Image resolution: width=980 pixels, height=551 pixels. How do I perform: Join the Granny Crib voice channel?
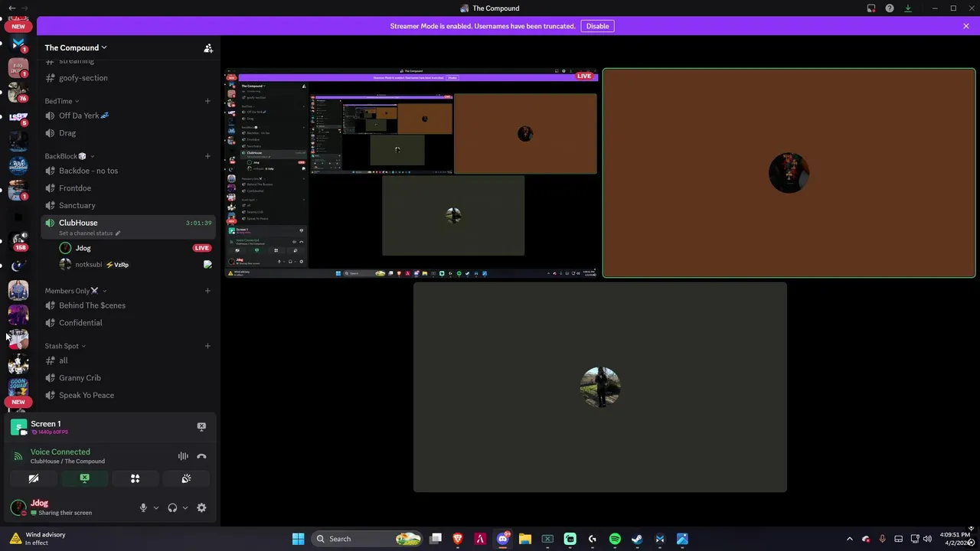[x=127, y=377]
